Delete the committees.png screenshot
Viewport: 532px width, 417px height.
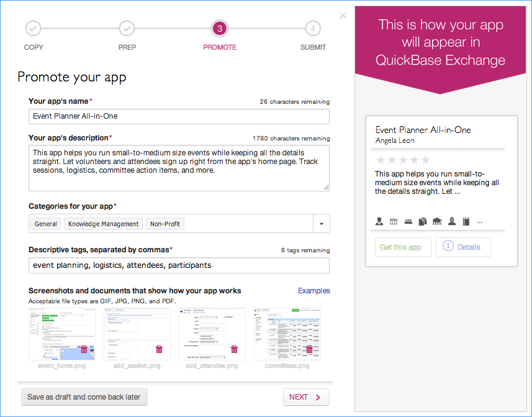coord(309,349)
